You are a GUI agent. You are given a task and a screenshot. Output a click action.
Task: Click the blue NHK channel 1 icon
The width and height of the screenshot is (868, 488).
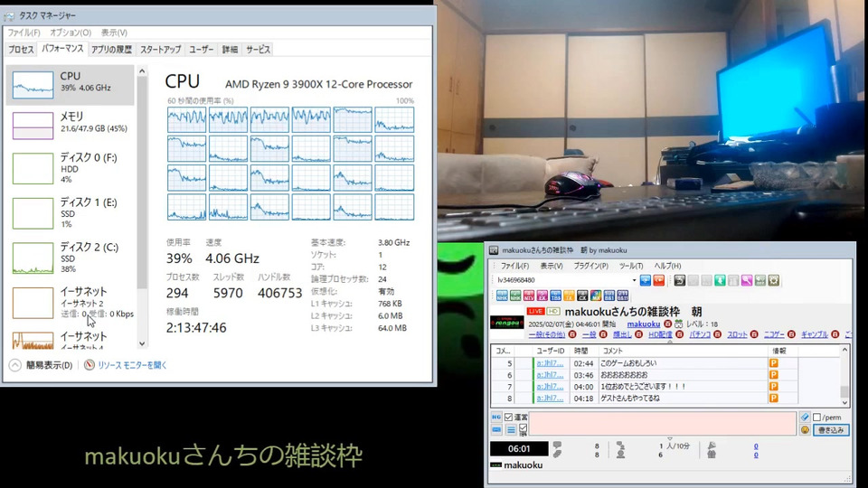(502, 296)
